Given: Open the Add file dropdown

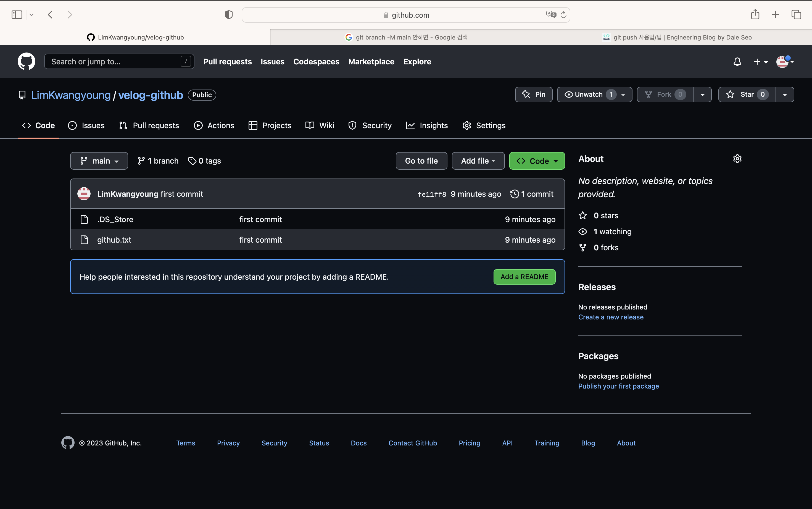Looking at the screenshot, I should click(x=478, y=161).
